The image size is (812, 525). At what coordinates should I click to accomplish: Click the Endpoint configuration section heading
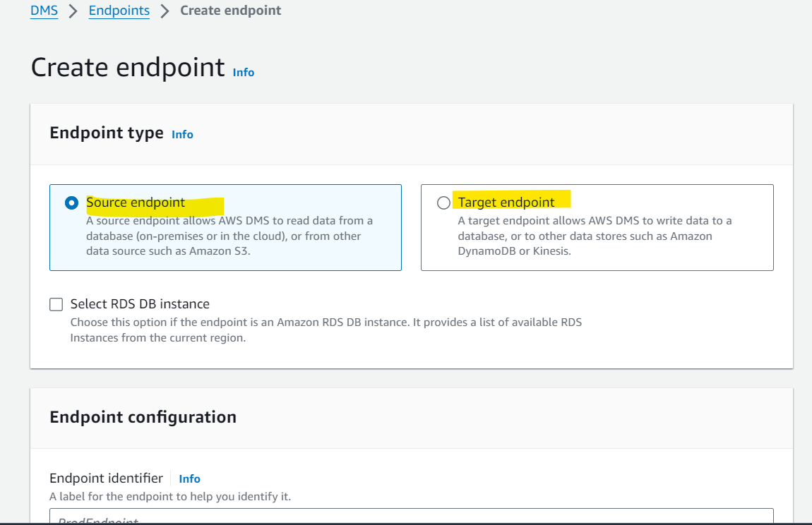pyautogui.click(x=143, y=417)
